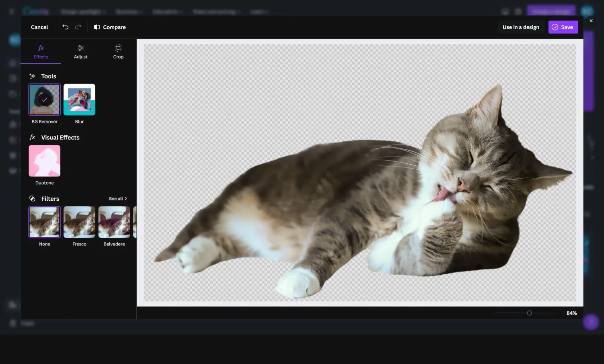This screenshot has width=604, height=364.
Task: Click the Undo arrow icon
Action: [65, 27]
